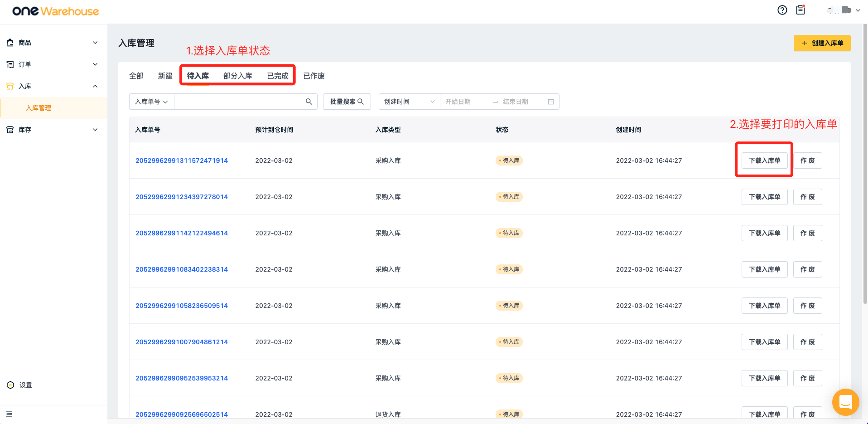Click the one Warehouse logo
The width and height of the screenshot is (868, 424).
55,11
